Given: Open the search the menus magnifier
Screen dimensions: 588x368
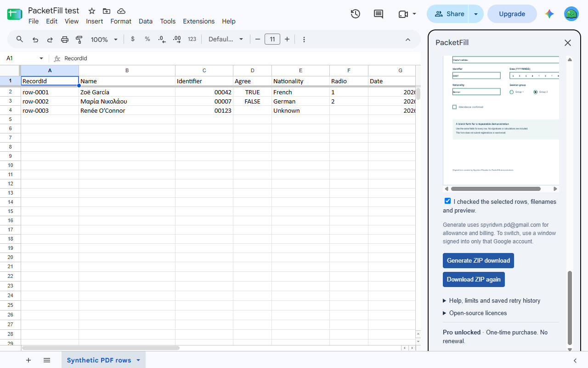Looking at the screenshot, I should click(x=20, y=39).
